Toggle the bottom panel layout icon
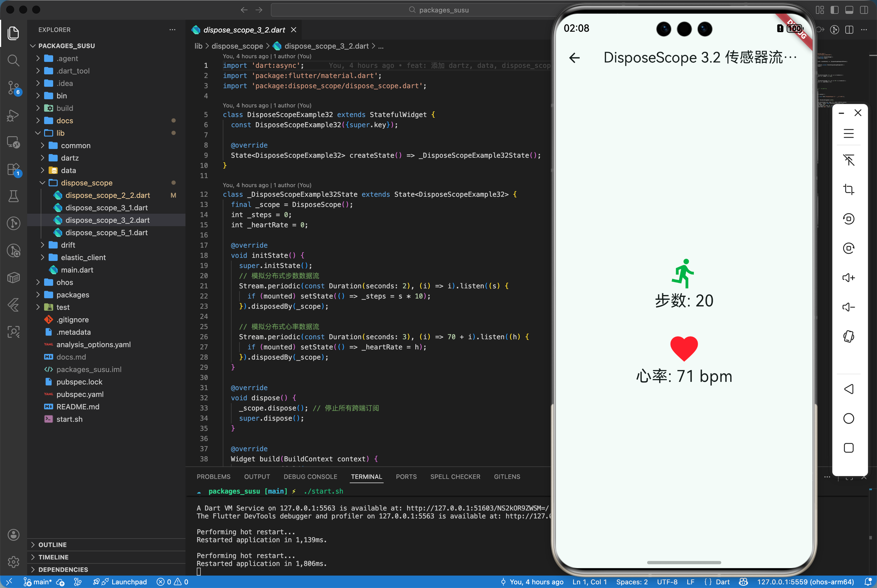 point(849,10)
